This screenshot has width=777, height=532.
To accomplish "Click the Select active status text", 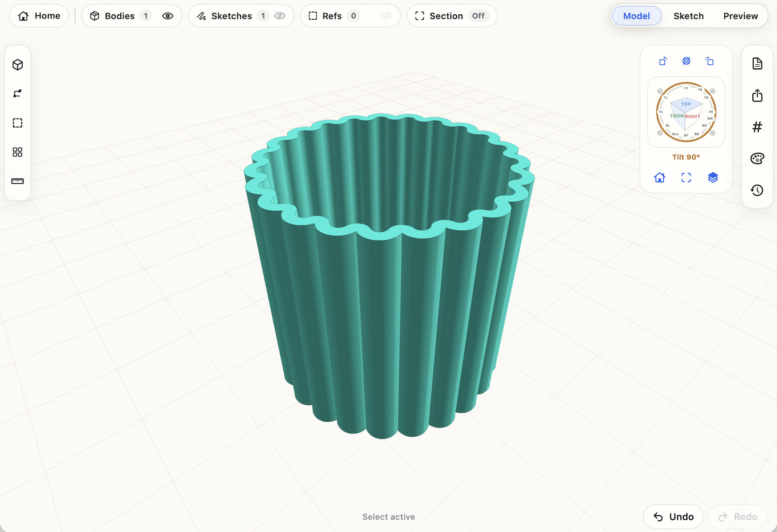I will tap(388, 517).
